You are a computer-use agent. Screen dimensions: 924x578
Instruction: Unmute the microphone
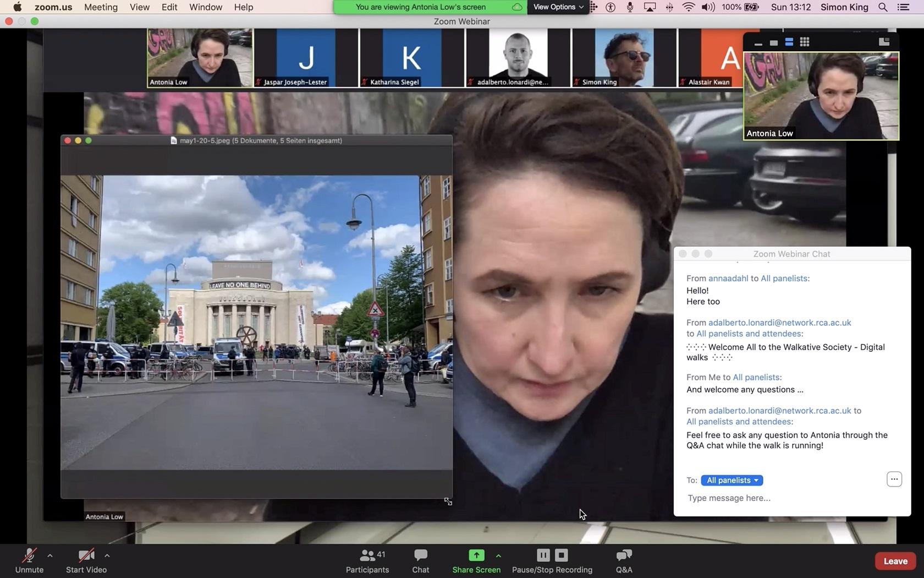(x=29, y=560)
